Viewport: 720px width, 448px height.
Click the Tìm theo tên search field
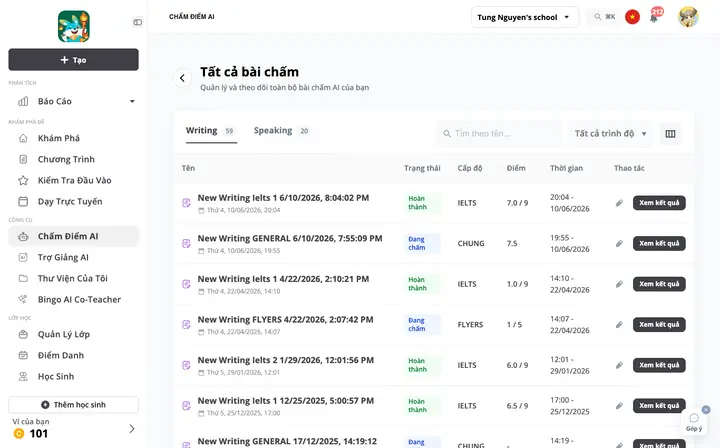(499, 134)
